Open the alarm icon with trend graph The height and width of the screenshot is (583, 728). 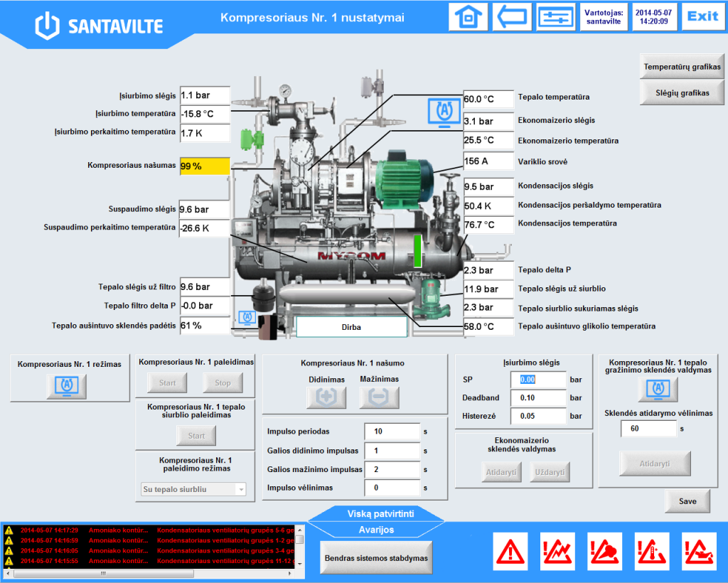pyautogui.click(x=557, y=552)
